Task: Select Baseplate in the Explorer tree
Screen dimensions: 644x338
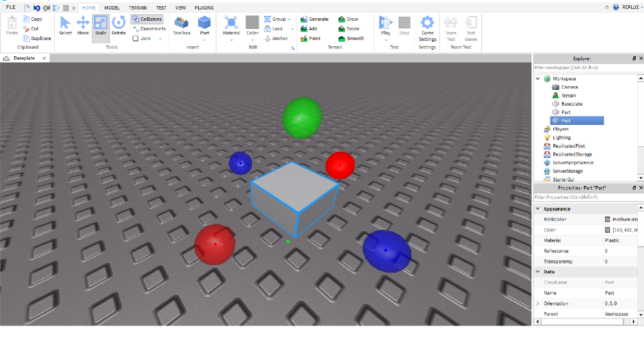Action: pos(571,104)
